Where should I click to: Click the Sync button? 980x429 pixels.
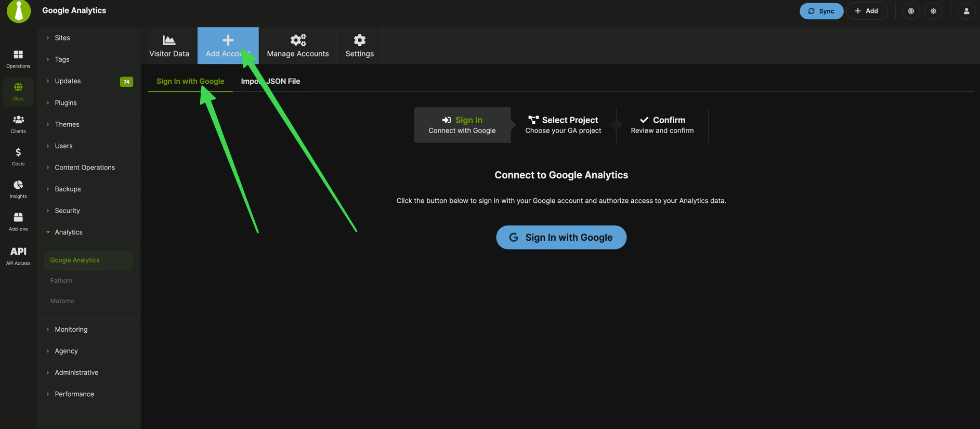pos(821,11)
